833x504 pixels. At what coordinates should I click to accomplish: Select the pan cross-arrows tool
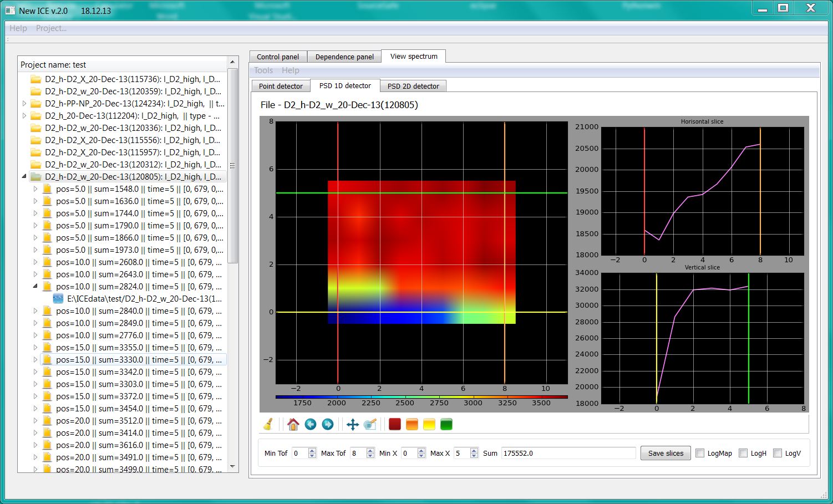(x=353, y=425)
